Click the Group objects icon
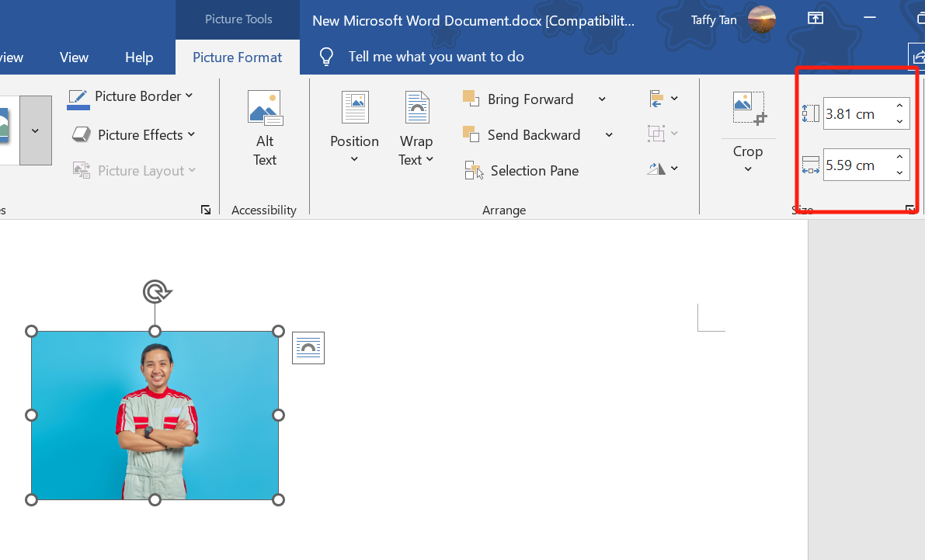The height and width of the screenshot is (560, 925). (x=656, y=134)
